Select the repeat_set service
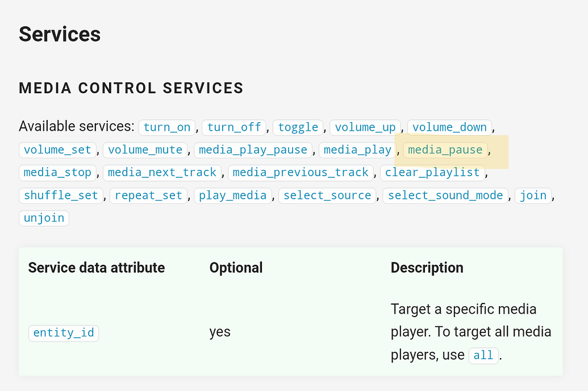Viewport: 588px width, 391px height. (x=148, y=195)
